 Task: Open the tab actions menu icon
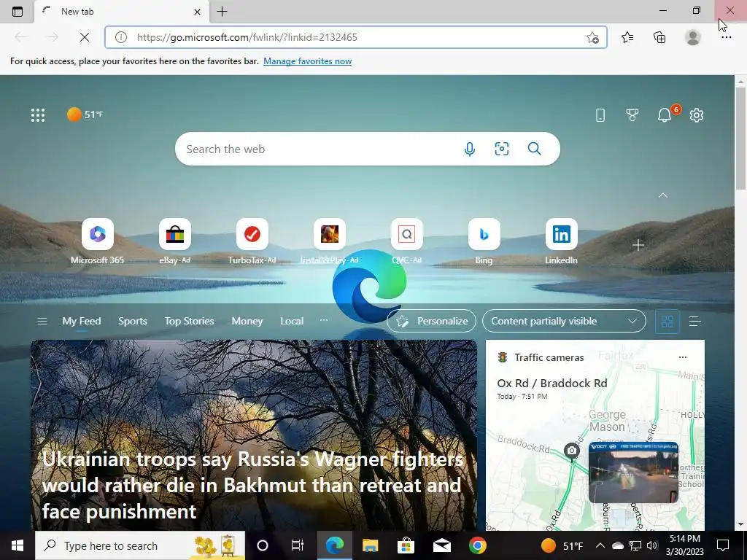pyautogui.click(x=18, y=12)
